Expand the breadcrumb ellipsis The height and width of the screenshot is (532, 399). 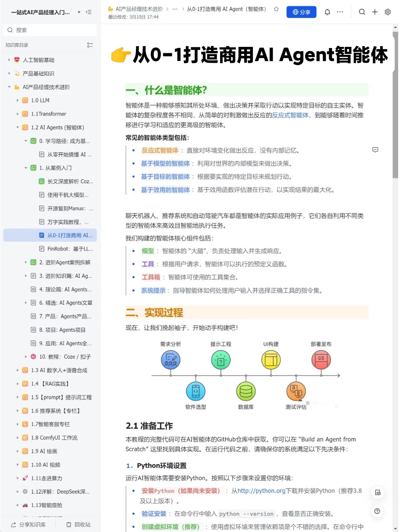[175, 9]
